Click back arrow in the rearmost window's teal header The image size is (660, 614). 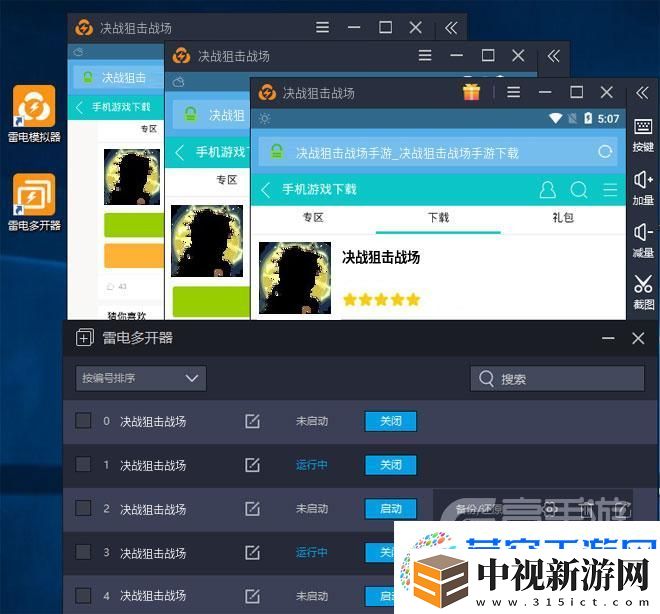79,107
